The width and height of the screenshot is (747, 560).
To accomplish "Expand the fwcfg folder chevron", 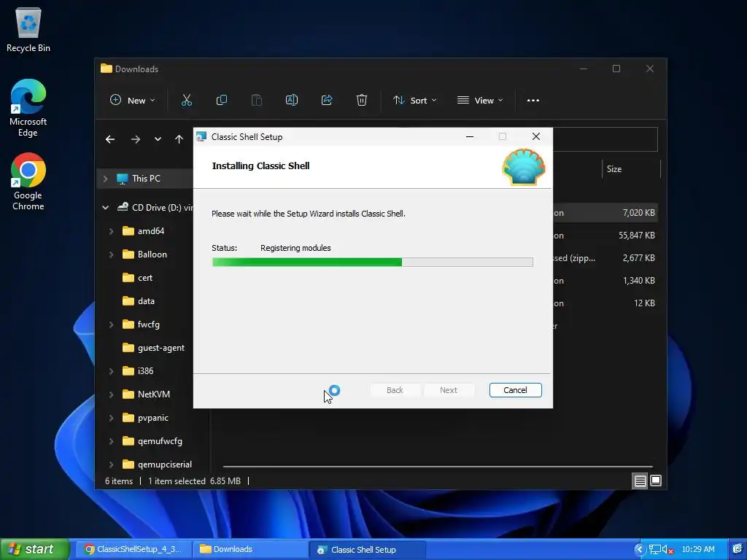I will pyautogui.click(x=111, y=324).
